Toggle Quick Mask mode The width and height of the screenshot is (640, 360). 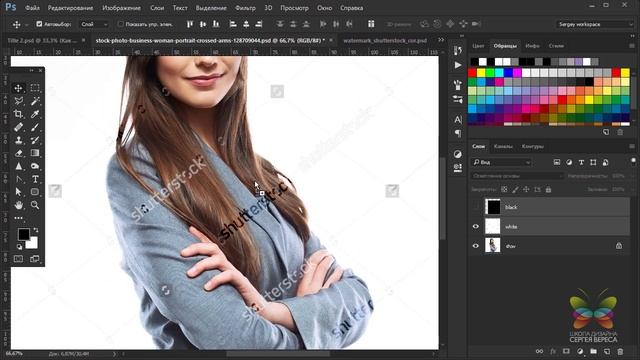[x=18, y=259]
